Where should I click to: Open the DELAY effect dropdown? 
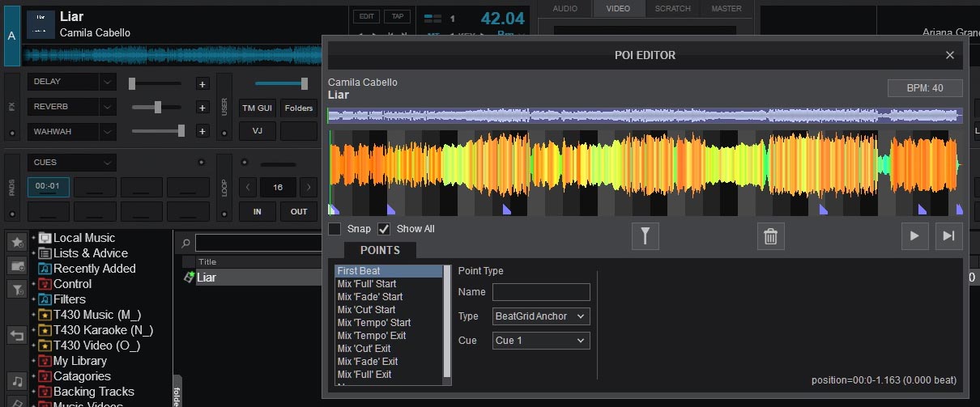click(x=108, y=82)
